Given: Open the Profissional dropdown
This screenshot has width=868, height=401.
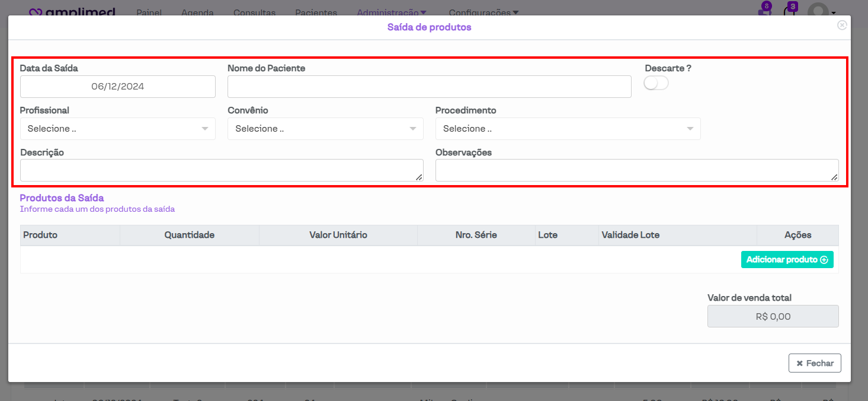Looking at the screenshot, I should point(117,129).
